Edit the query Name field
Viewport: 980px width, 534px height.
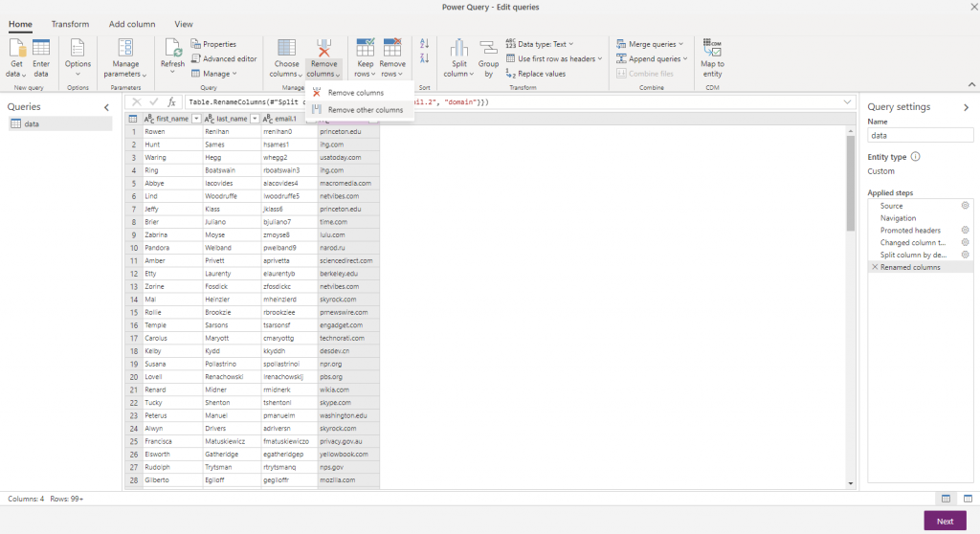pos(920,135)
